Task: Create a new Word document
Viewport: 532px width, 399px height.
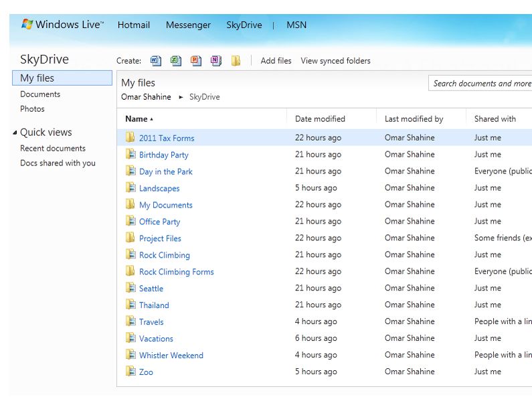Action: tap(156, 61)
